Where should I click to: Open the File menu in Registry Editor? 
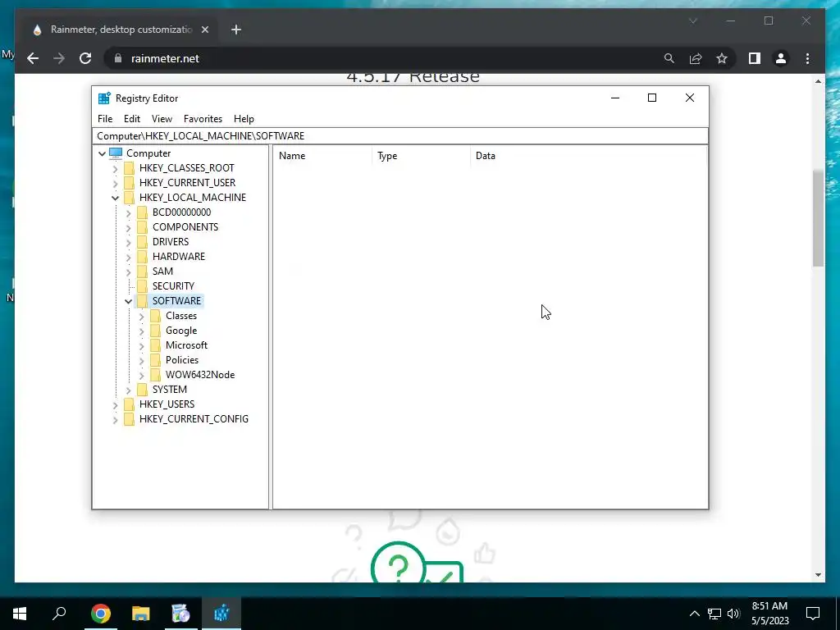105,119
